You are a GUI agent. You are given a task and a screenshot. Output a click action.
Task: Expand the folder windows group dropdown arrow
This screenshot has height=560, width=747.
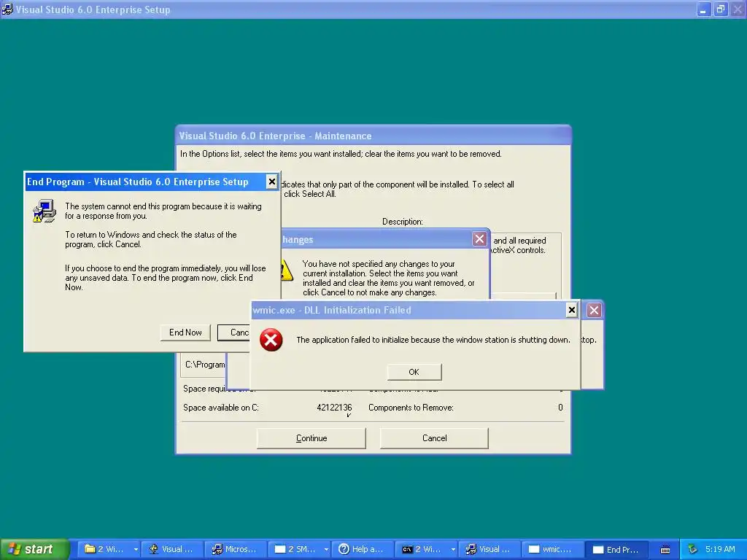tap(136, 549)
